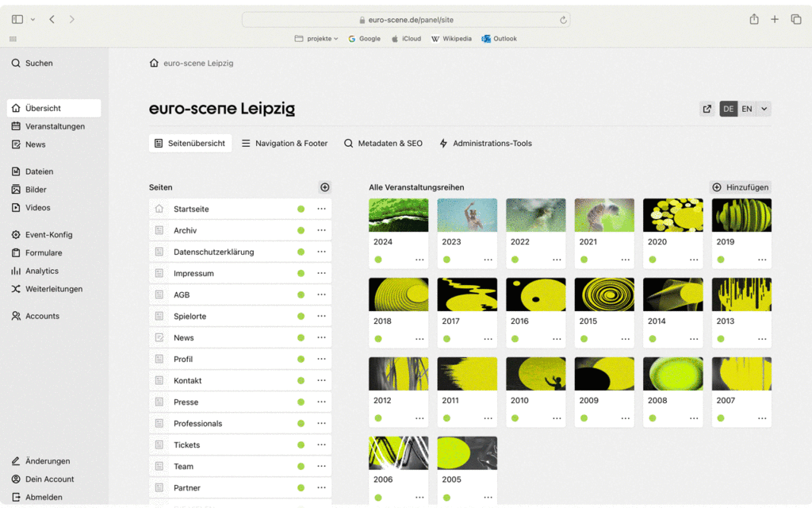
Task: Go to Videos in sidebar
Action: [x=37, y=208]
